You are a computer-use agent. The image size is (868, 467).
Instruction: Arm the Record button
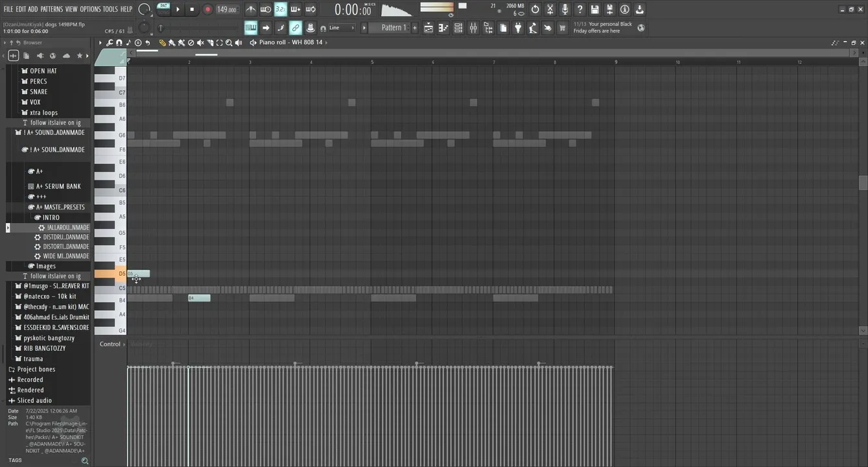(x=207, y=9)
